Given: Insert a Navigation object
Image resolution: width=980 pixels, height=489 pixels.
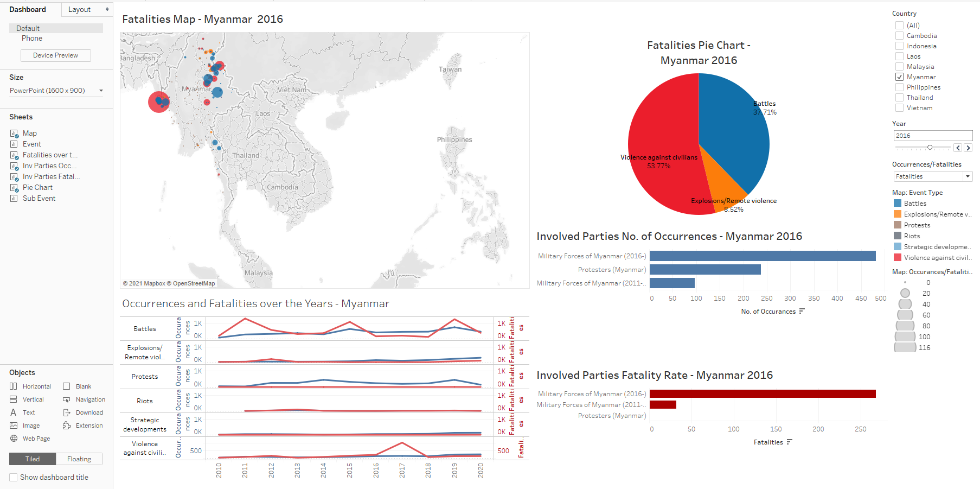Looking at the screenshot, I should point(89,399).
